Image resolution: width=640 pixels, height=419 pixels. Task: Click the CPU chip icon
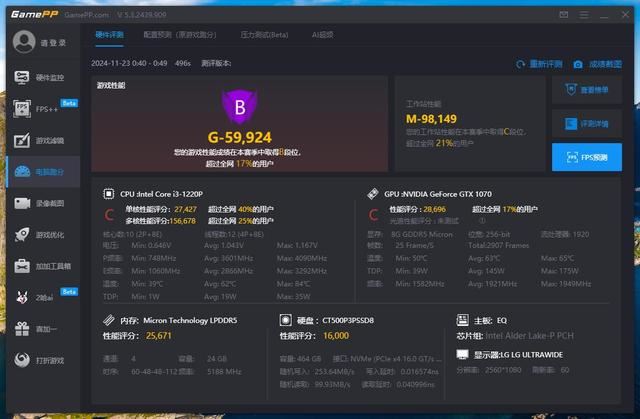tap(109, 193)
